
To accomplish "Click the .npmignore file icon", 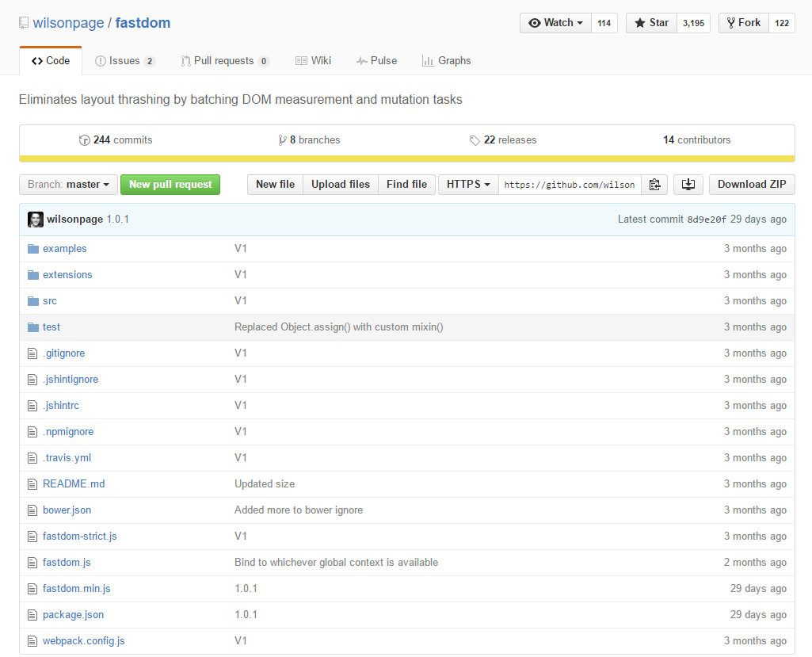I will click(x=32, y=432).
